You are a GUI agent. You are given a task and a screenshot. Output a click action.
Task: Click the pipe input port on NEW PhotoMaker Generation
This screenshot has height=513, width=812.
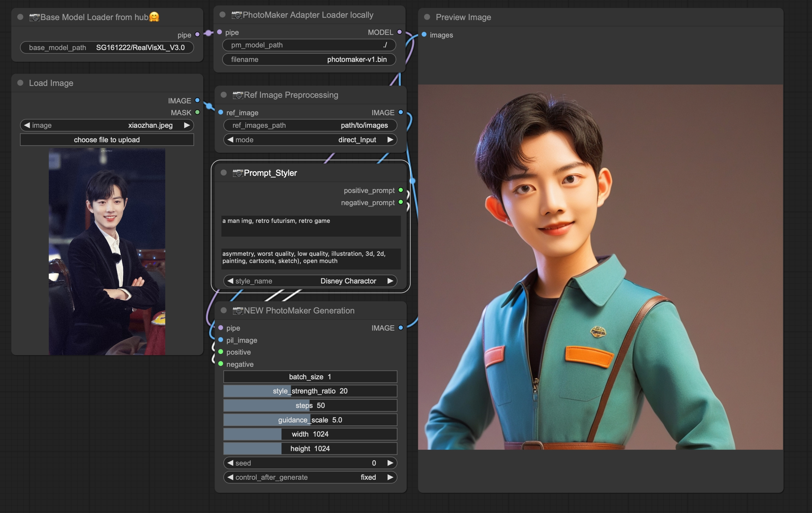221,328
